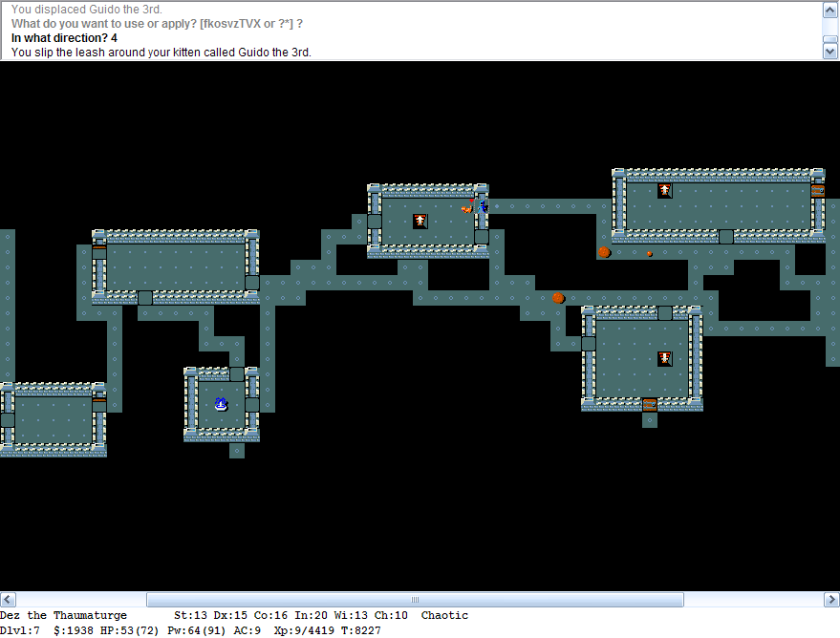This screenshot has width=840, height=638.
Task: Click the message log scroll-down arrow
Action: tap(829, 52)
